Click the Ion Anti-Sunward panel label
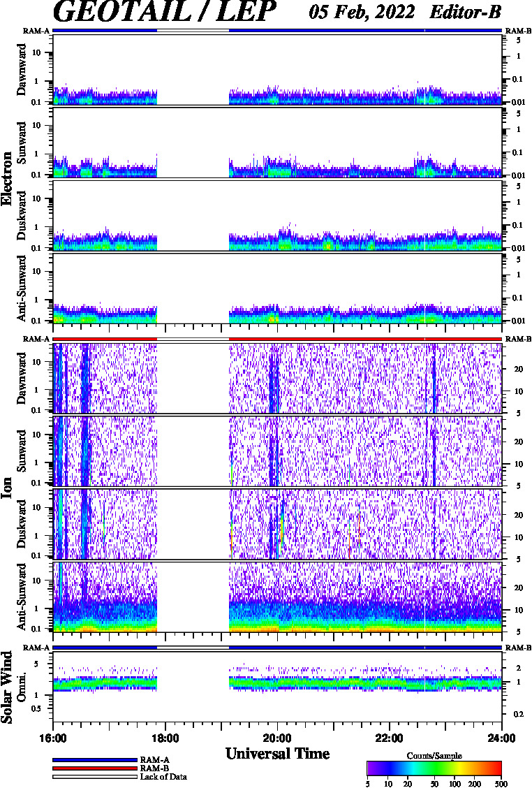 [22, 597]
